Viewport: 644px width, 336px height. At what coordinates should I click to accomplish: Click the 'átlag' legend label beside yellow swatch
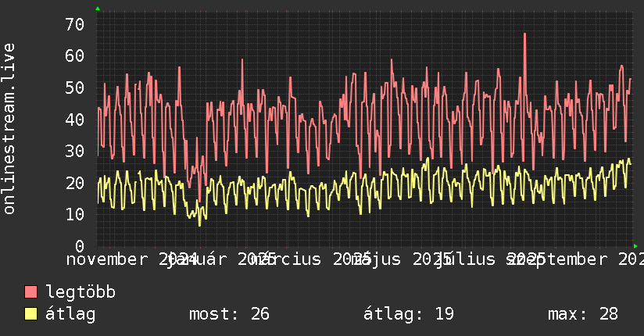70,314
